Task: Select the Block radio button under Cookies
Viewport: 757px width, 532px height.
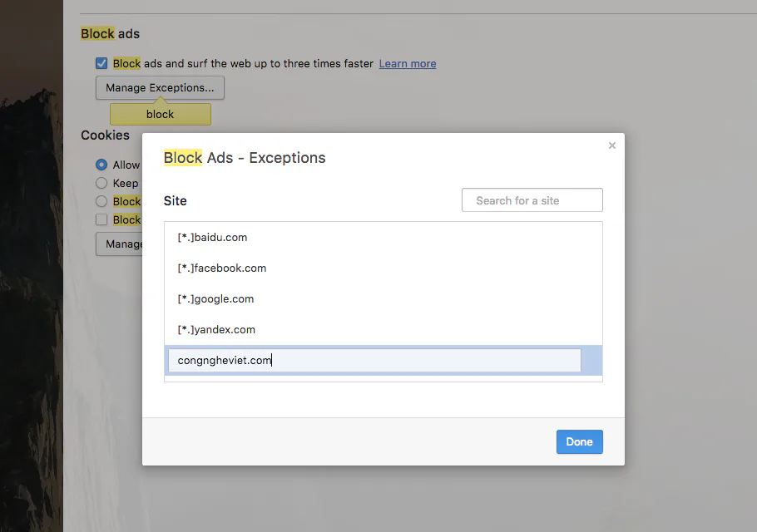Action: [x=101, y=201]
